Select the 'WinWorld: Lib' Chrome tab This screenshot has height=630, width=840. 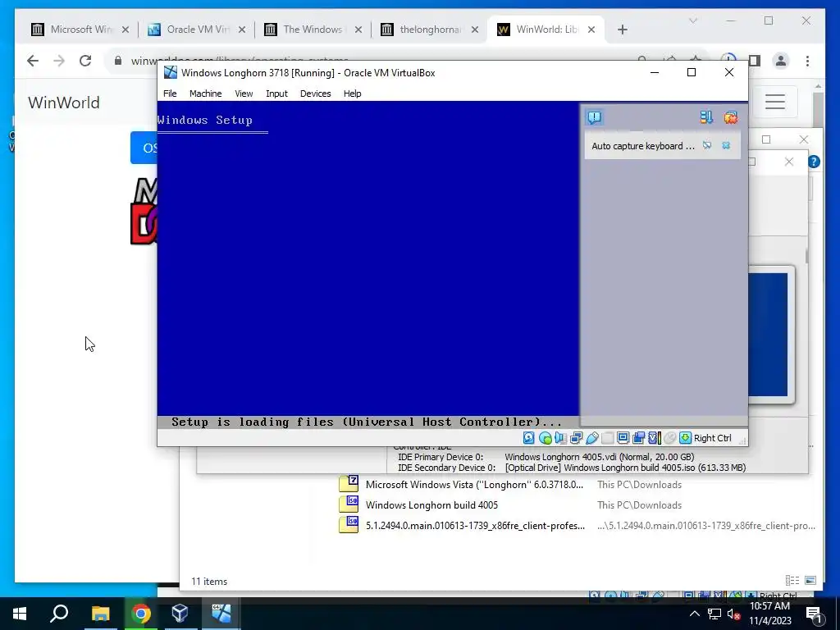point(546,30)
